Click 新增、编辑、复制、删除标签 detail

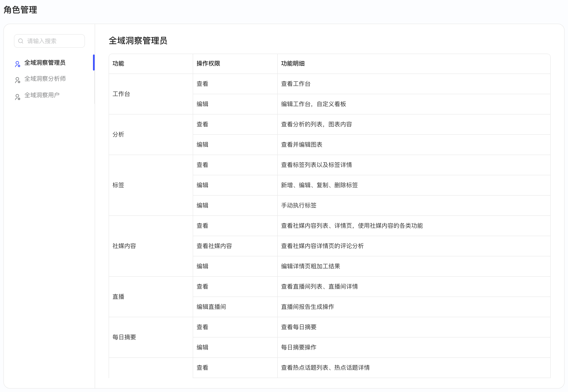pos(319,185)
